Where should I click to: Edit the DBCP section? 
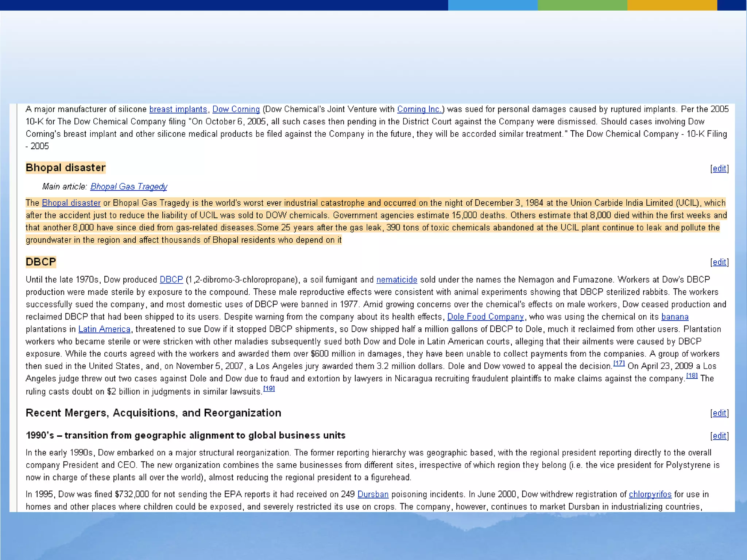coord(719,262)
